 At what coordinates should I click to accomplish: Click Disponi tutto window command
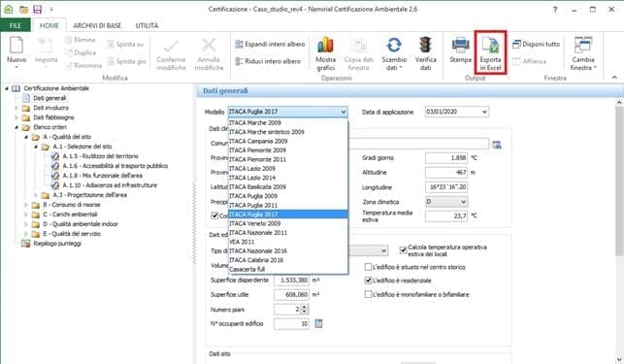click(x=536, y=45)
